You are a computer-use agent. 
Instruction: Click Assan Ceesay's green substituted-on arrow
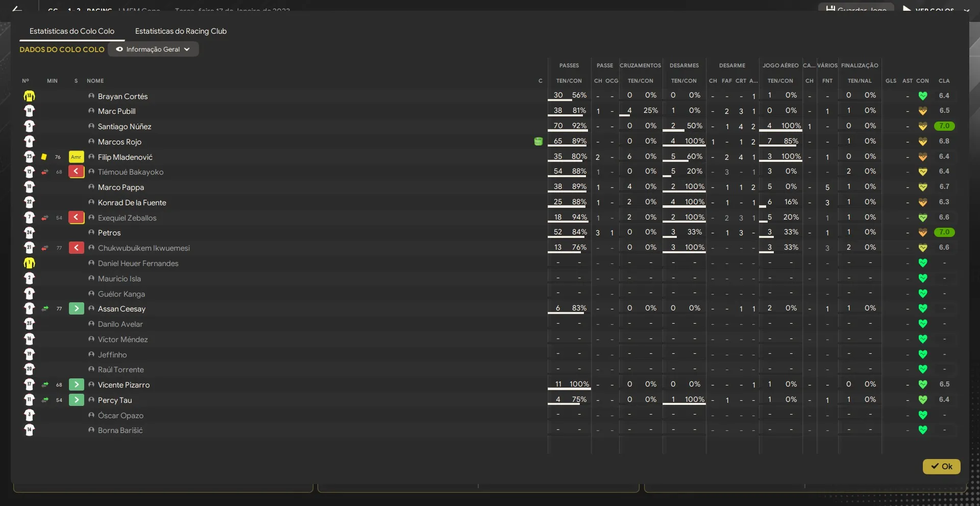tap(76, 308)
